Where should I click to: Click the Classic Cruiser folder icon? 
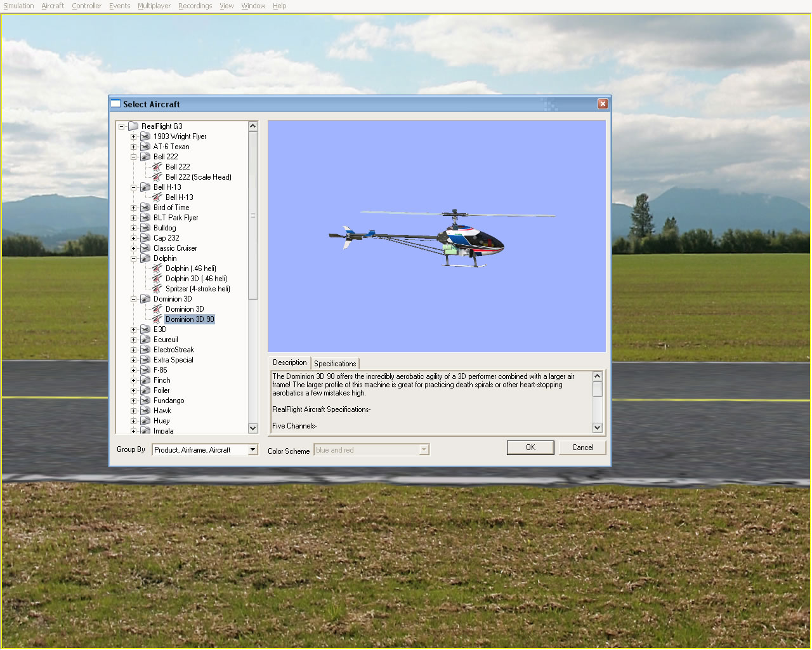(145, 248)
